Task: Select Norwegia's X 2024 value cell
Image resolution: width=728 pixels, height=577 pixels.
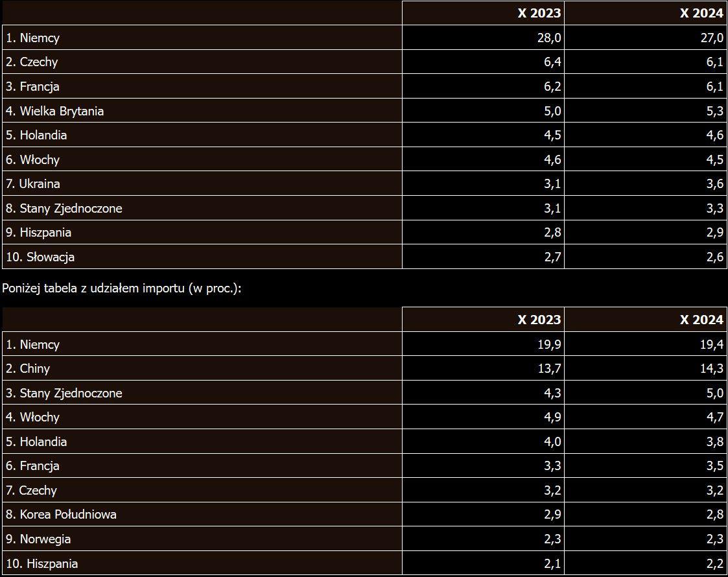Action: click(715, 539)
